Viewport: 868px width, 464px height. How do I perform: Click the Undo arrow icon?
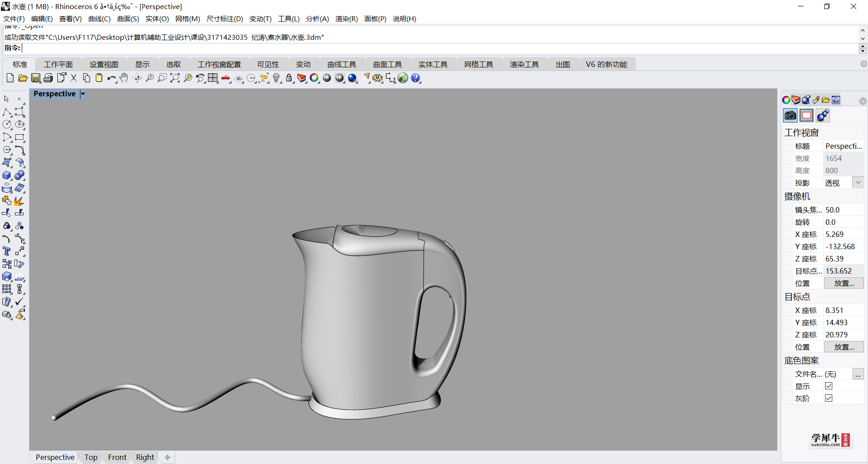pos(112,78)
